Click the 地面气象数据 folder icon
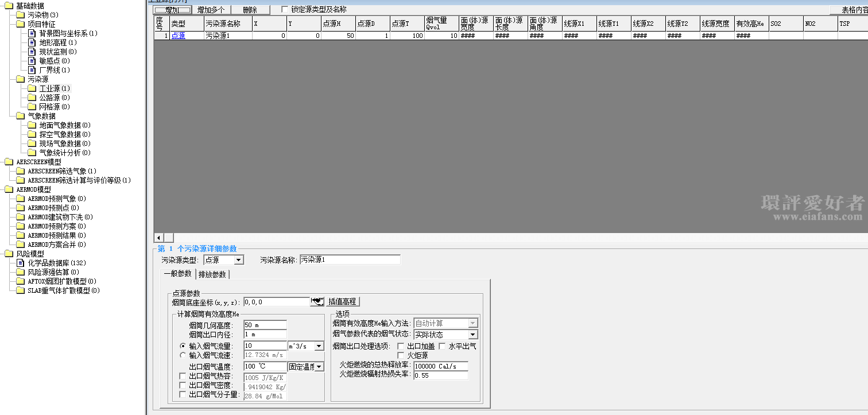The height and width of the screenshot is (415, 868). (x=32, y=125)
